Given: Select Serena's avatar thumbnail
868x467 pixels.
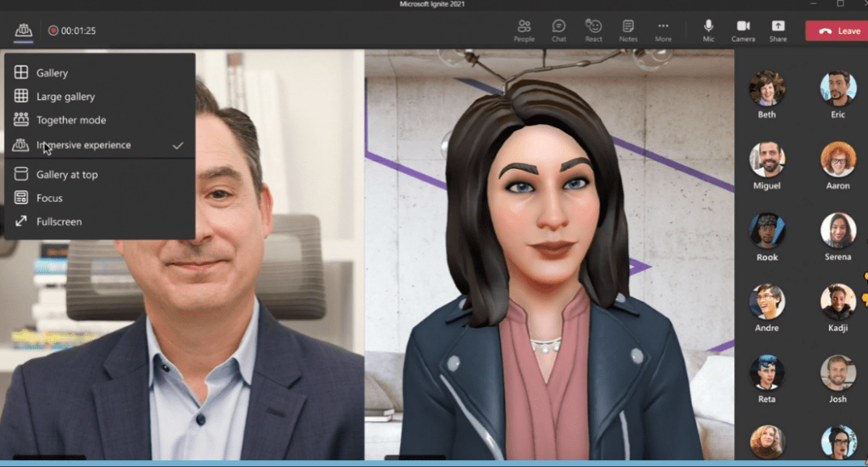Looking at the screenshot, I should click(837, 231).
